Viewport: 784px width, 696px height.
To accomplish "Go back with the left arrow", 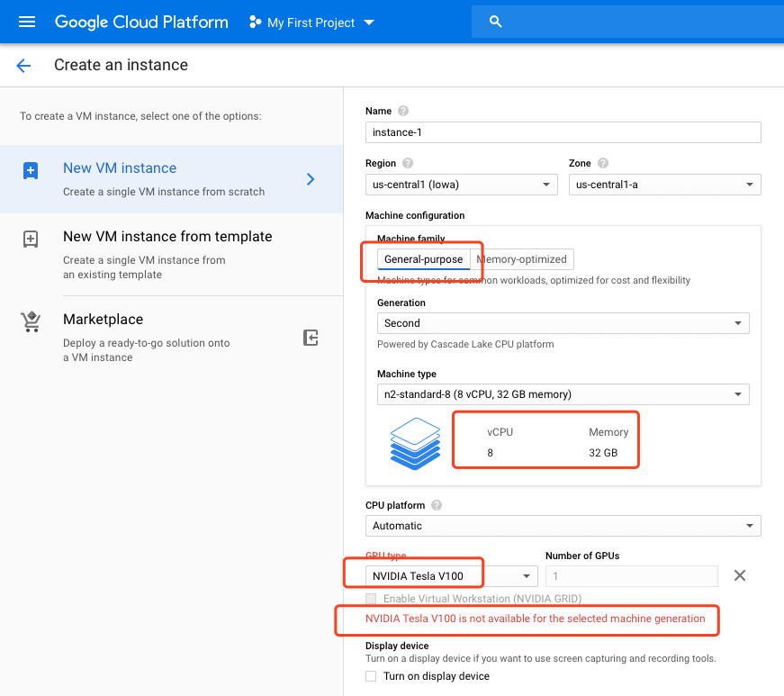I will coord(23,65).
